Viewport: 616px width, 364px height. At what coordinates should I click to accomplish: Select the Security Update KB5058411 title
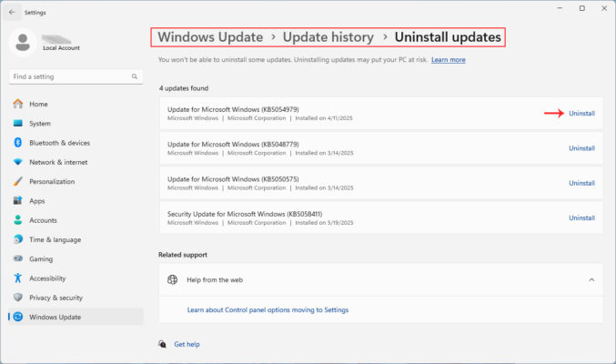tap(245, 214)
